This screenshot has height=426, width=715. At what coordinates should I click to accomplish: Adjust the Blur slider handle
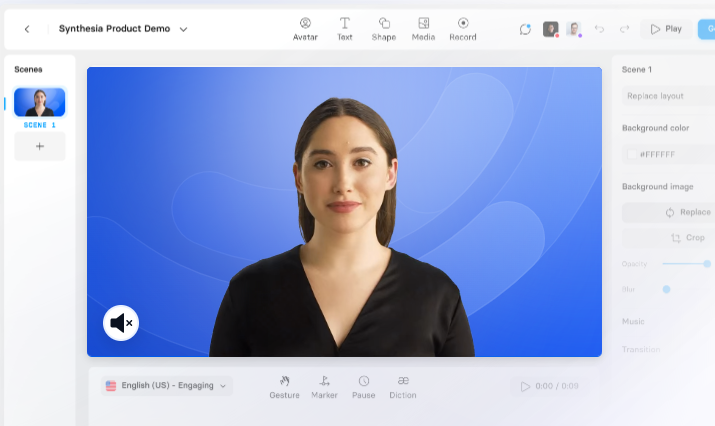(666, 289)
